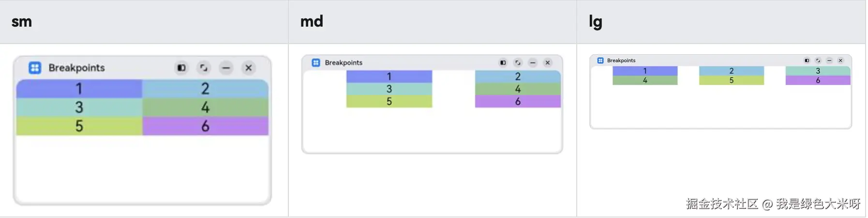
Task: Click split-screen icon in the md window
Action: (503, 62)
